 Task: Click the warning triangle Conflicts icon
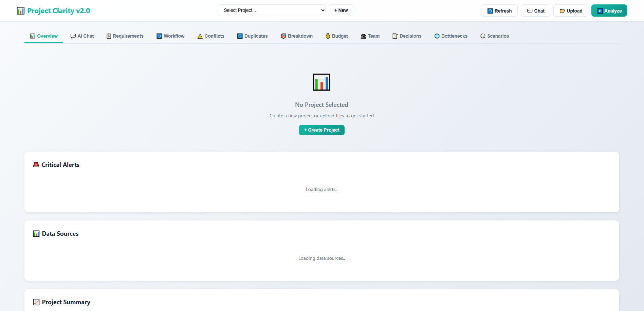(x=200, y=36)
